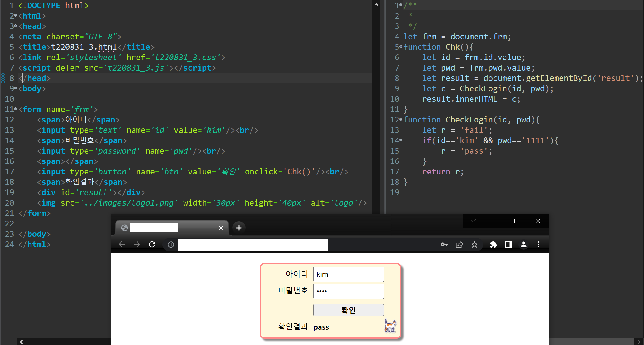Click the 비밀번호 password field

click(348, 291)
